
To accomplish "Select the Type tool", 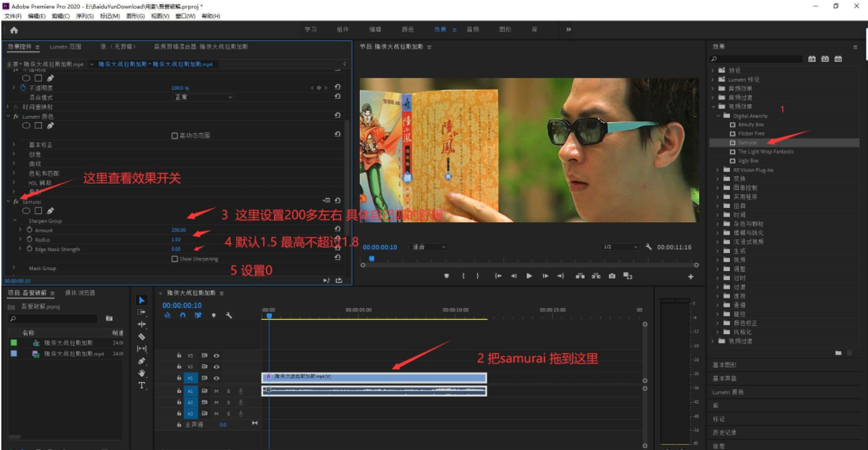I will click(142, 386).
